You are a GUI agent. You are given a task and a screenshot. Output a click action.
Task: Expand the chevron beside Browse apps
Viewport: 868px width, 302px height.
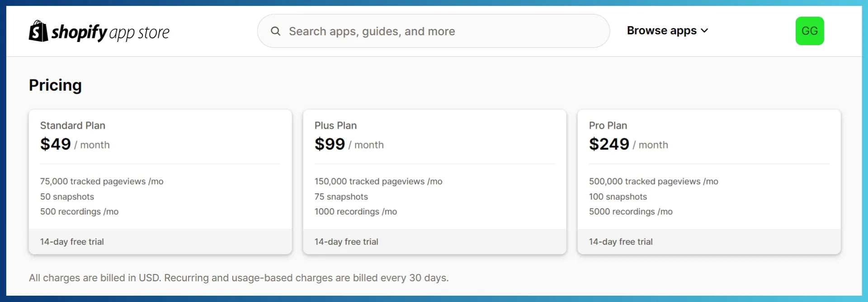[x=704, y=31]
